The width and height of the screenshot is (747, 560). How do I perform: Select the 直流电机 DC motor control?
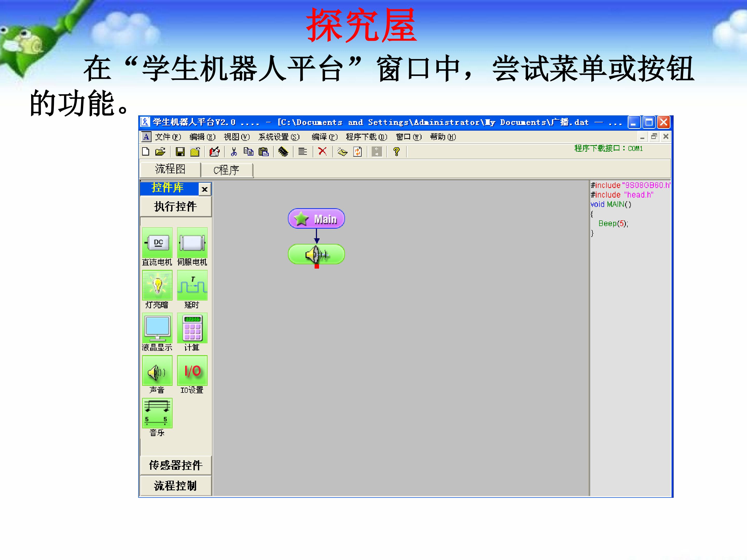point(157,243)
